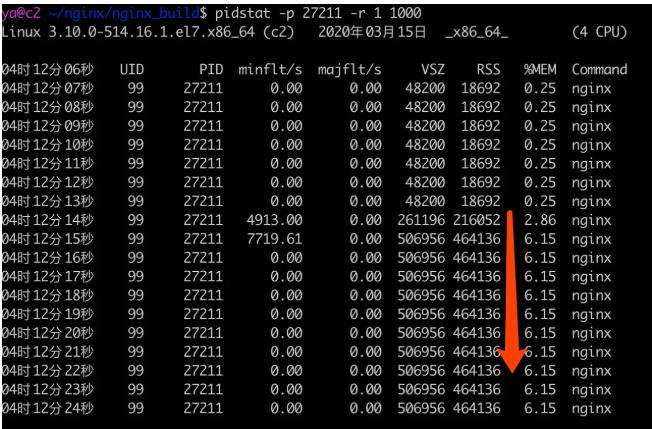This screenshot has height=429, width=652.
Task: Click RSS 464136 in the 04时12分16秒 row
Action: (x=477, y=258)
